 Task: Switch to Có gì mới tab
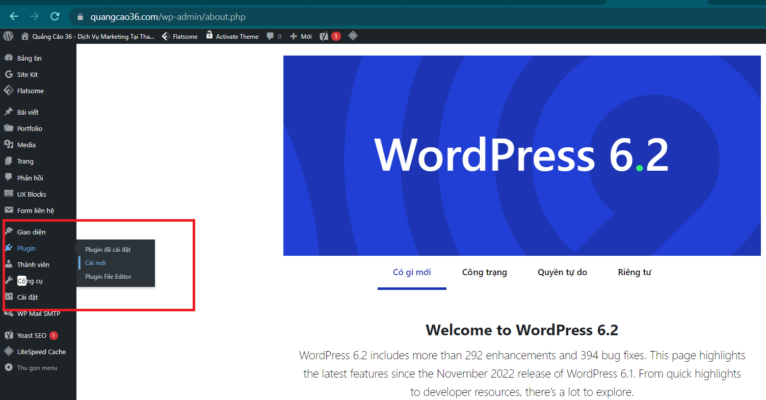(x=412, y=273)
